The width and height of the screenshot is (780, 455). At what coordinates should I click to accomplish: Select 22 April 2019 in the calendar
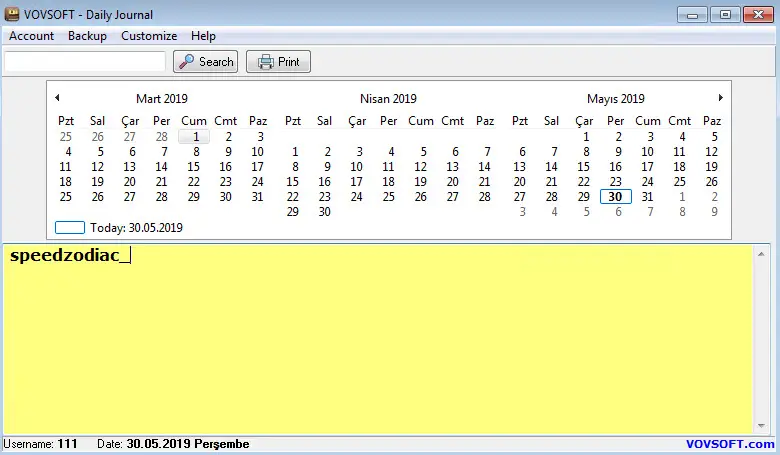pyautogui.click(x=292, y=196)
